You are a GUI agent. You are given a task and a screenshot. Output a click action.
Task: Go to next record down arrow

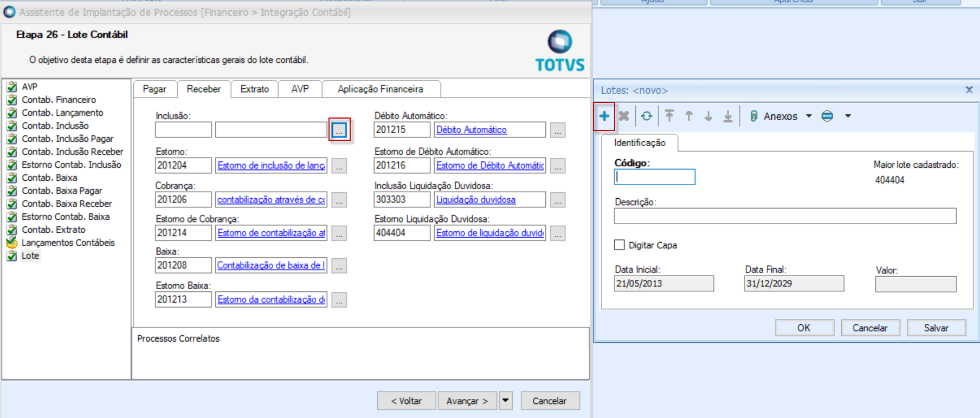tap(708, 116)
